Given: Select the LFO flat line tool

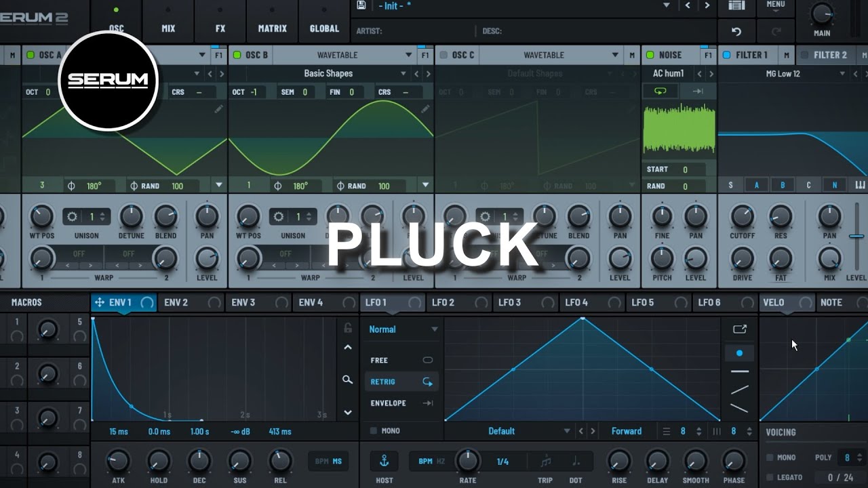Looking at the screenshot, I should point(740,371).
